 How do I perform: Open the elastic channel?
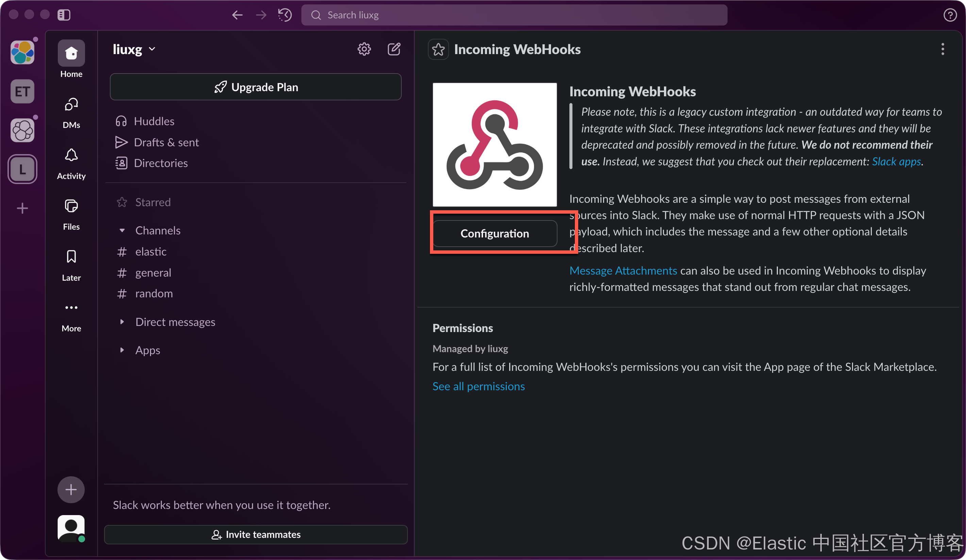point(151,251)
